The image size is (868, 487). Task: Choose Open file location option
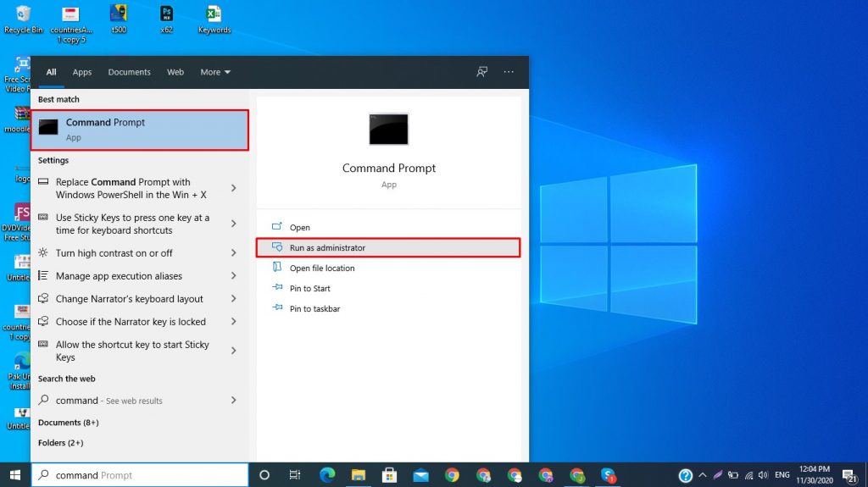pos(322,268)
